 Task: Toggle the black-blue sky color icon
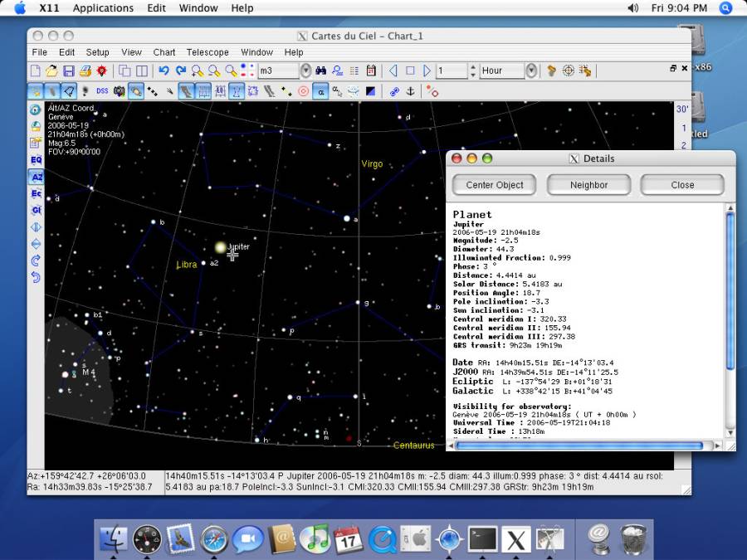click(370, 91)
